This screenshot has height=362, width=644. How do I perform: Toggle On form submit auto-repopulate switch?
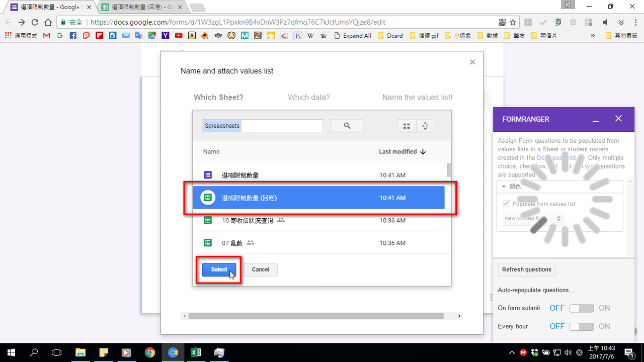tap(582, 308)
